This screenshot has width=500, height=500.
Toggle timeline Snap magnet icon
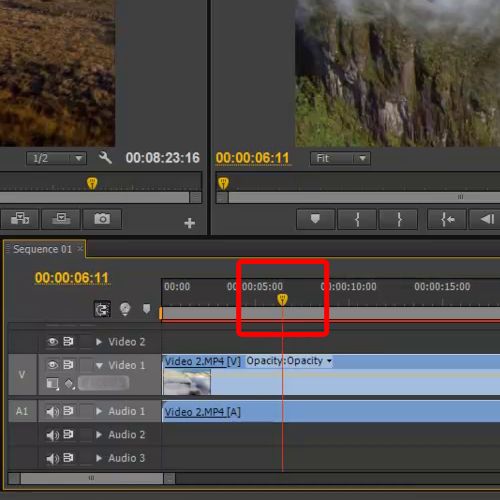point(102,309)
